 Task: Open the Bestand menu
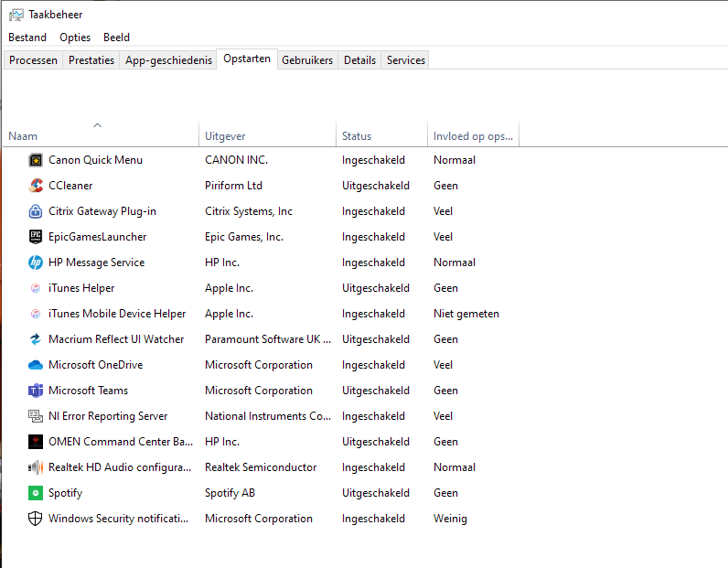27,38
